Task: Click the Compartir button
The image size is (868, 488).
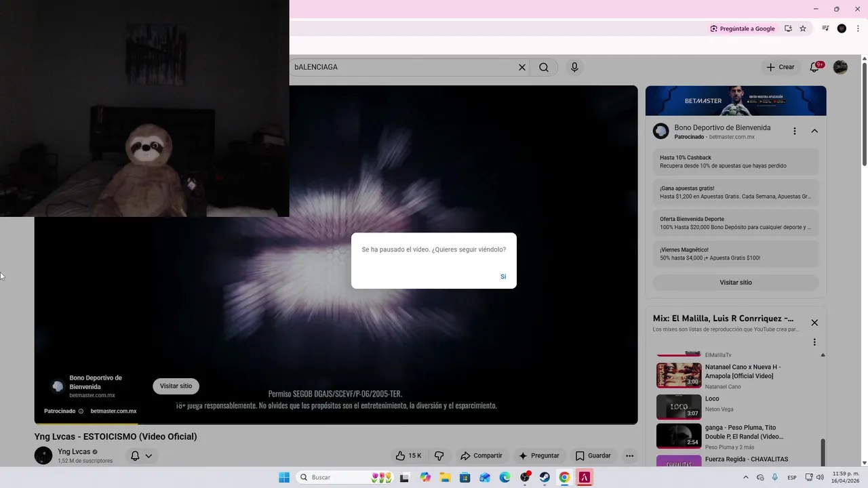Action: pos(481,455)
